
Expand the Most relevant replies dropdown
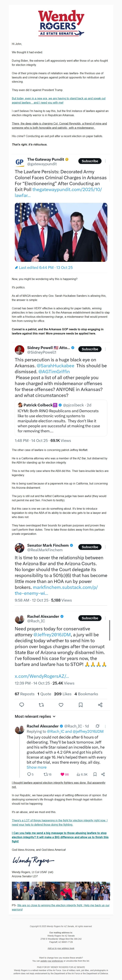pyautogui.click(x=54, y=716)
